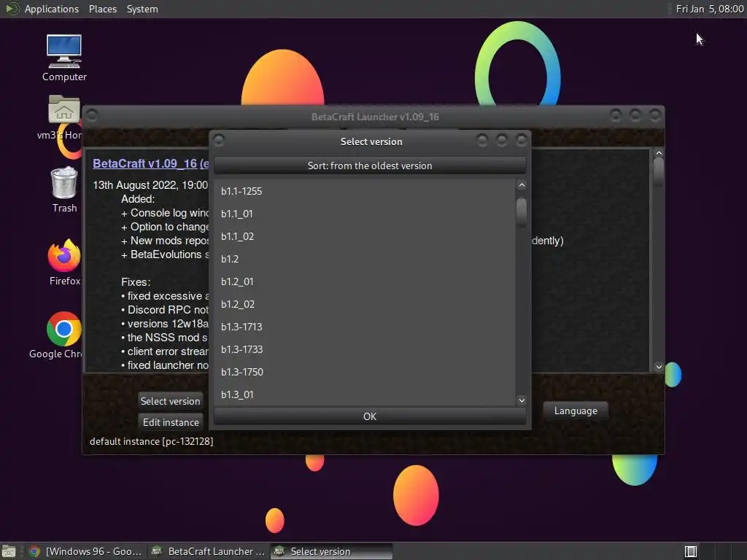Switch to Select version taskbar entry
Image resolution: width=747 pixels, height=560 pixels.
[332, 551]
